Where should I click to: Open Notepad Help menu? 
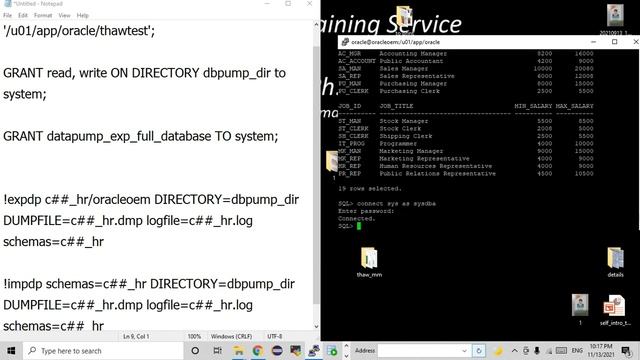(x=82, y=15)
